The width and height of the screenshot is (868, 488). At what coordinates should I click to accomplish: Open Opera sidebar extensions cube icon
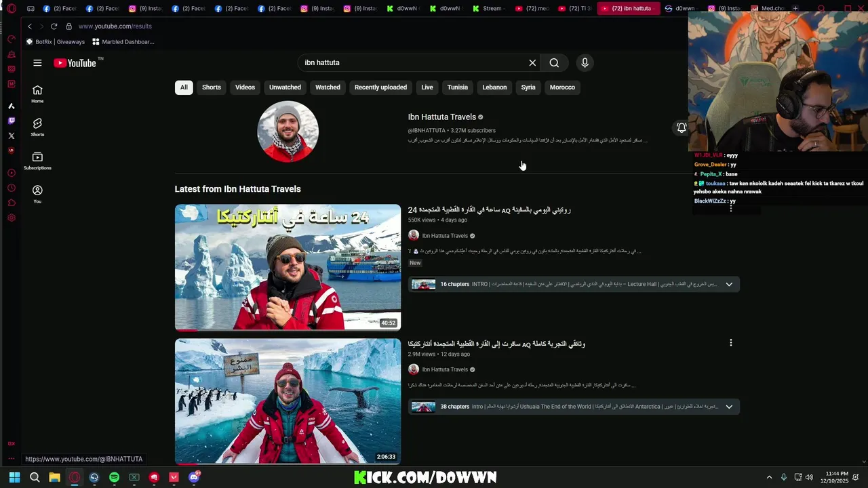coord(12,203)
